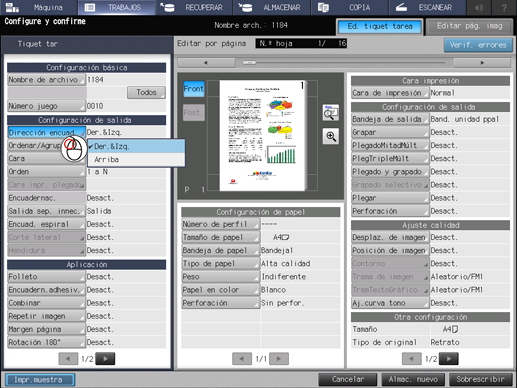Click Impr. muestra button
Image resolution: width=517 pixels, height=388 pixels.
point(40,380)
